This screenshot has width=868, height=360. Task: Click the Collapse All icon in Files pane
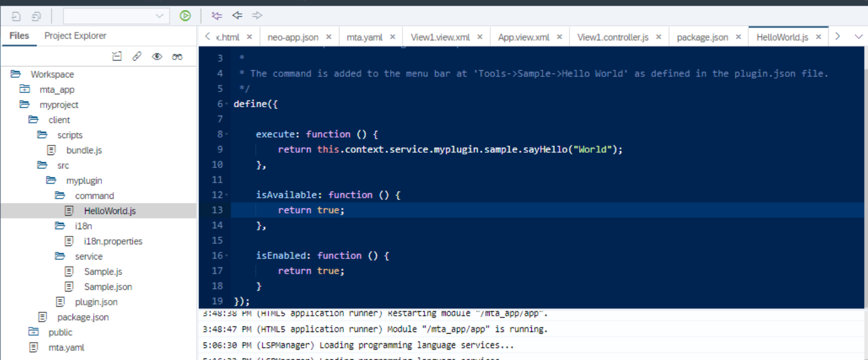point(116,56)
